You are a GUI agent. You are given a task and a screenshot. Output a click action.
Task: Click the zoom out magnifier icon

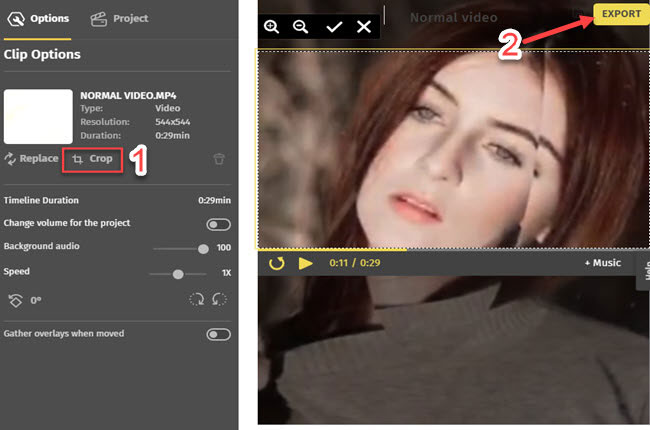pyautogui.click(x=301, y=27)
